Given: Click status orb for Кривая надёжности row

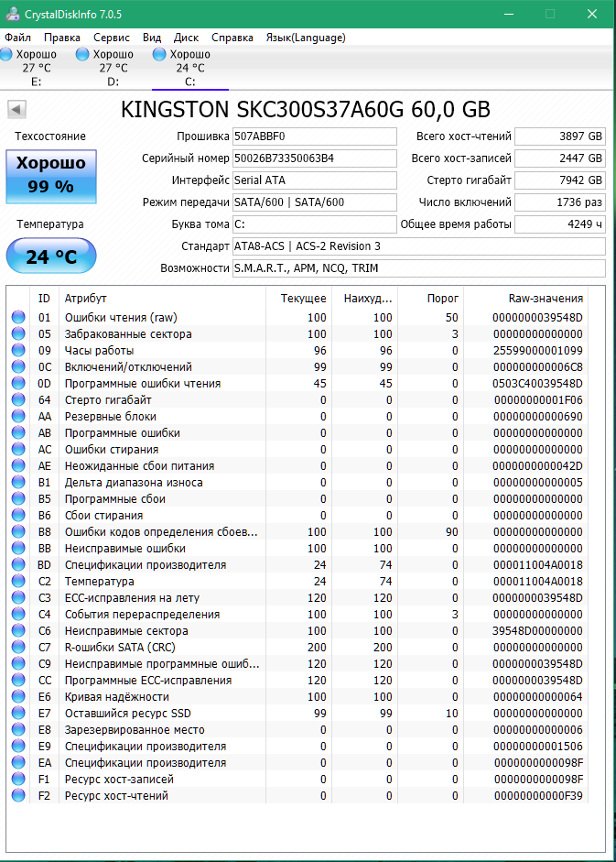Looking at the screenshot, I should tap(18, 696).
